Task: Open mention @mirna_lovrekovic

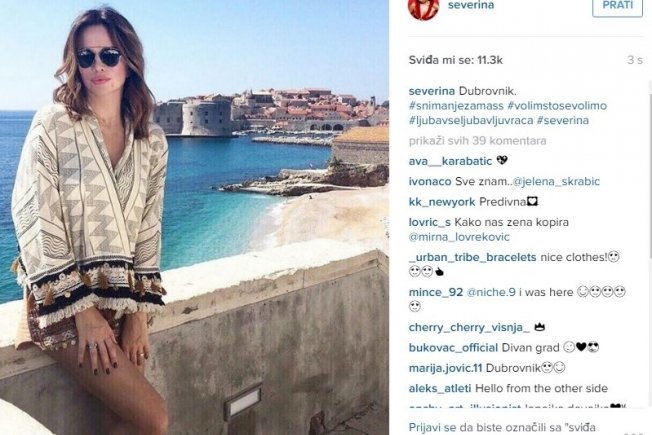Action: 459,237
